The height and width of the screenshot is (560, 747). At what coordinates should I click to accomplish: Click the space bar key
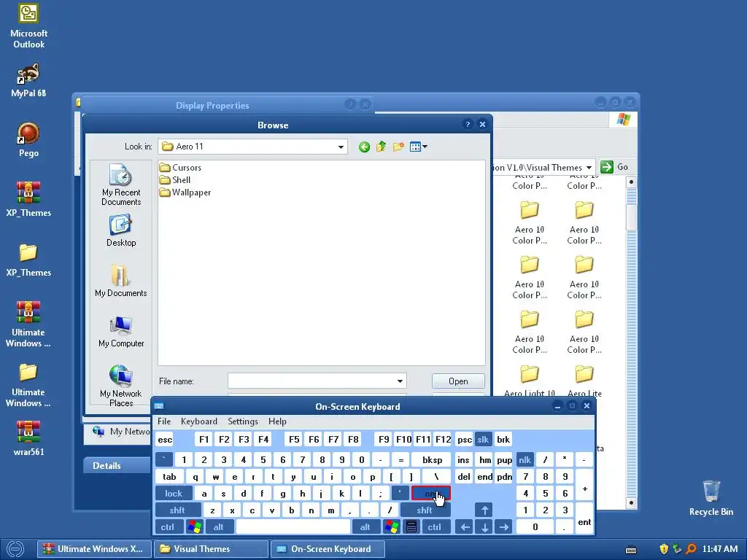coord(293,527)
